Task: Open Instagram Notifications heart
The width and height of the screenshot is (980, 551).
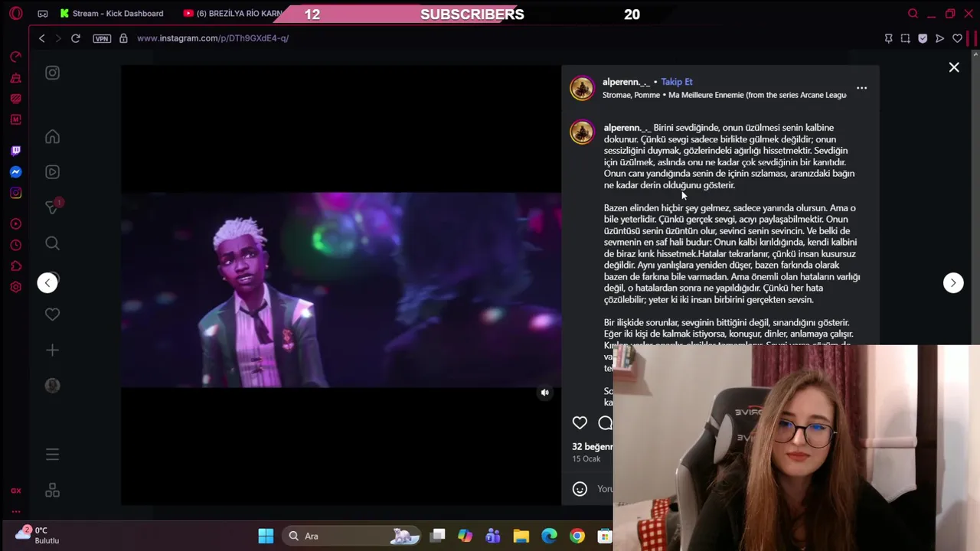Action: (x=52, y=315)
